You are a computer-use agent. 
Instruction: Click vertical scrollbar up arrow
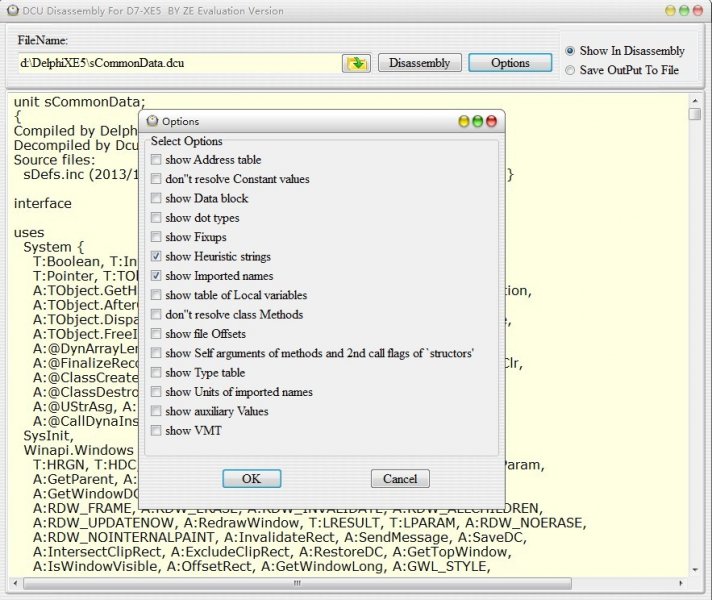point(695,100)
